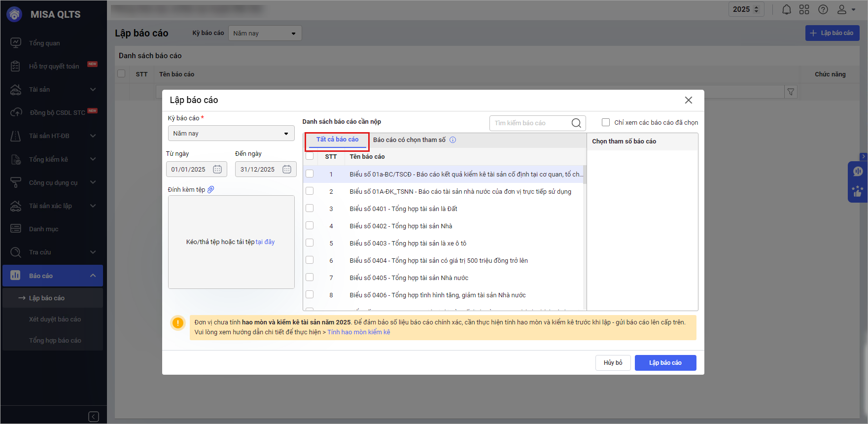Open the notifications bell icon

pos(787,9)
